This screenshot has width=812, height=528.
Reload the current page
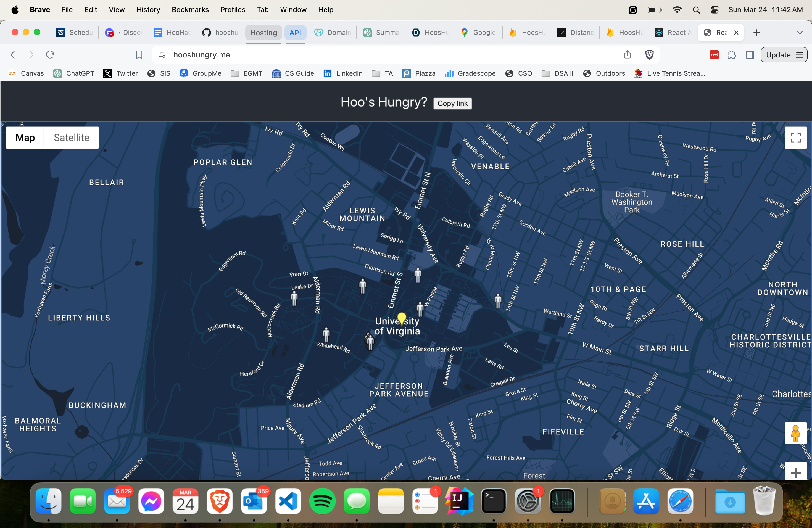[x=50, y=55]
